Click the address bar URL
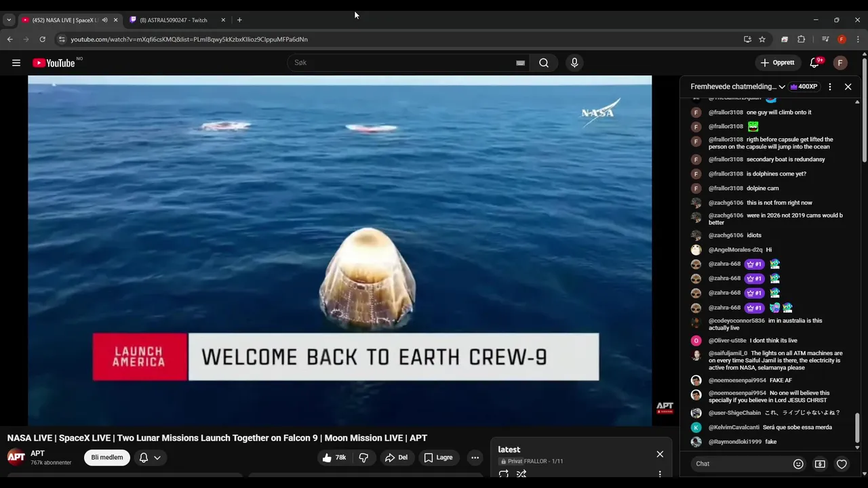 [x=189, y=39]
